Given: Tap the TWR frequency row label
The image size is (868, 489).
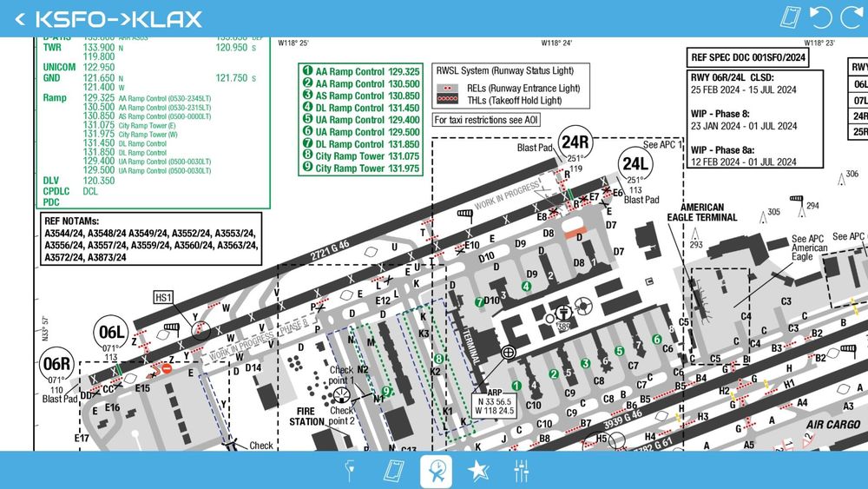Looking at the screenshot, I should click(x=52, y=48).
